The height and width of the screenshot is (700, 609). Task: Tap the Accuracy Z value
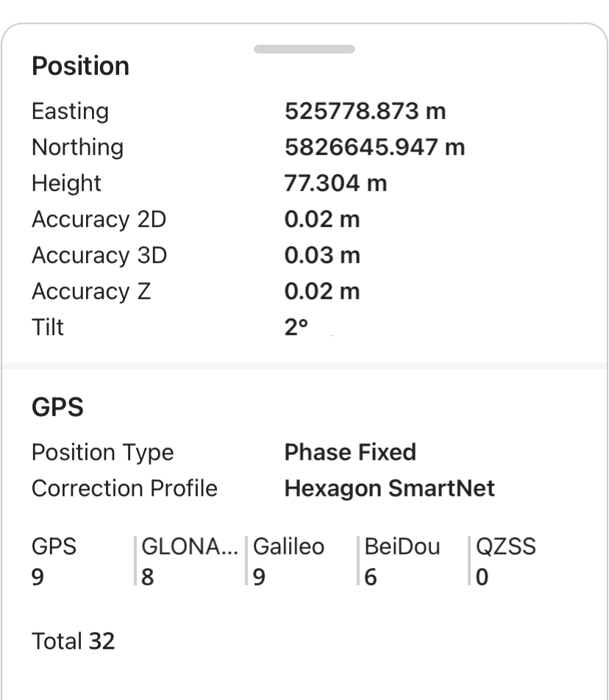pos(322,291)
